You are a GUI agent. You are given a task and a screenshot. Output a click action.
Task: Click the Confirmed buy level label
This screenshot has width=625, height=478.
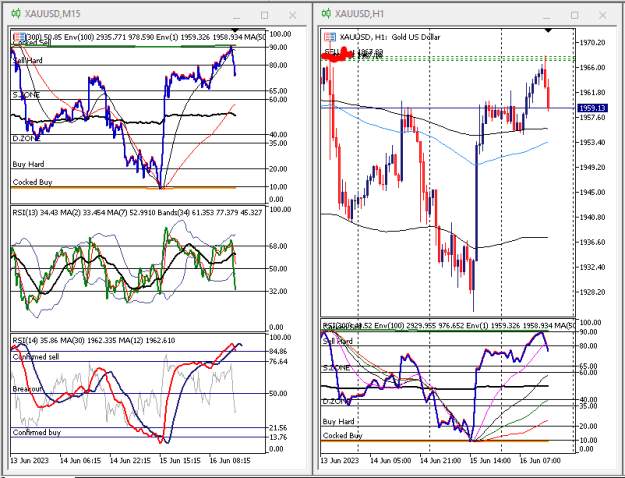pyautogui.click(x=37, y=432)
